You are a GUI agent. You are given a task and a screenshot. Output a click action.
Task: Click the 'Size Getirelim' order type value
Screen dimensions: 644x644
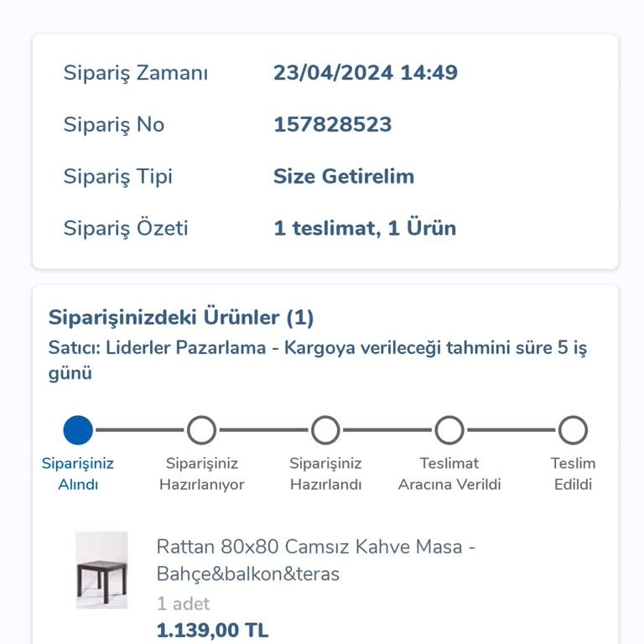pos(344,177)
